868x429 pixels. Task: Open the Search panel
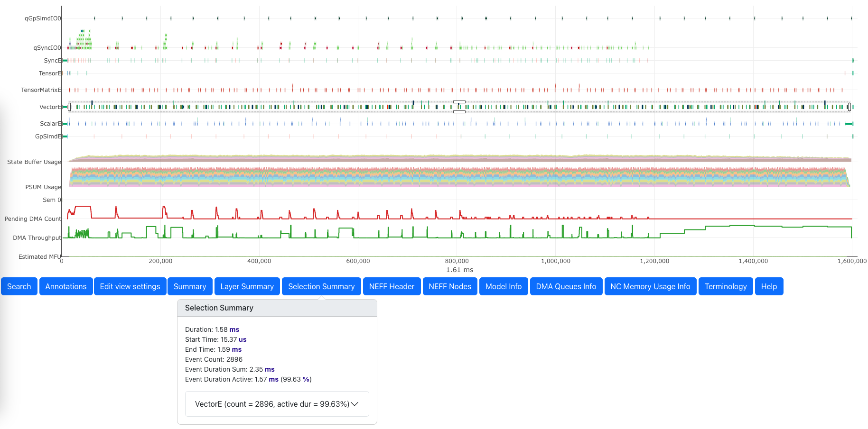(19, 286)
